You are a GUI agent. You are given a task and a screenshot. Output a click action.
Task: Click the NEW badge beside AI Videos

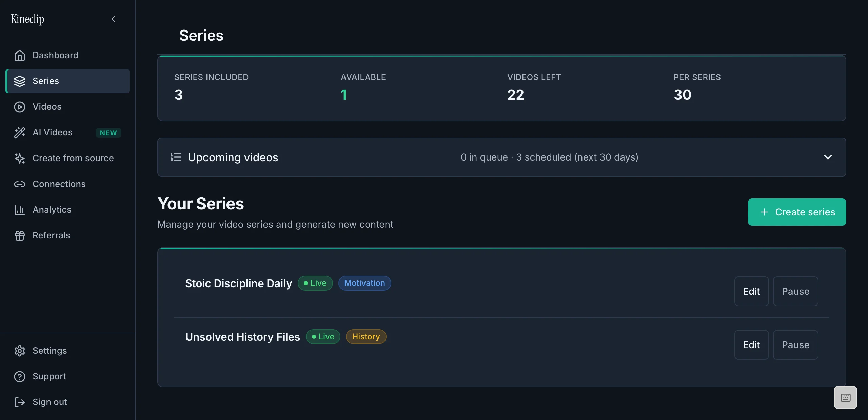point(108,133)
